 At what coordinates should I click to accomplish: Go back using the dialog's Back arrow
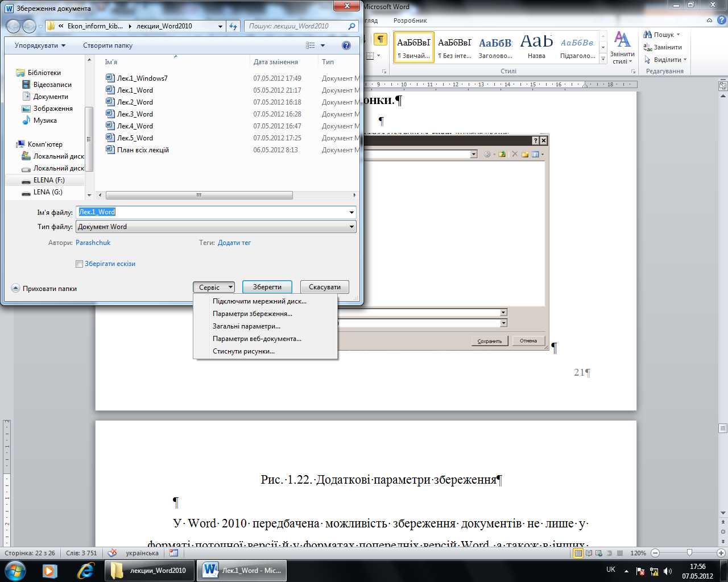[13, 26]
